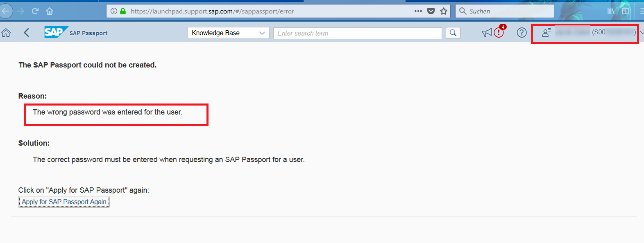644x243 pixels.
Task: Click in the Suchen search box
Action: click(505, 11)
